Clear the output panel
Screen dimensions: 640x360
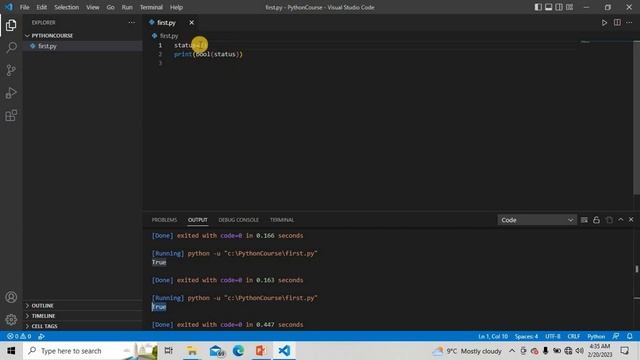[x=584, y=220]
